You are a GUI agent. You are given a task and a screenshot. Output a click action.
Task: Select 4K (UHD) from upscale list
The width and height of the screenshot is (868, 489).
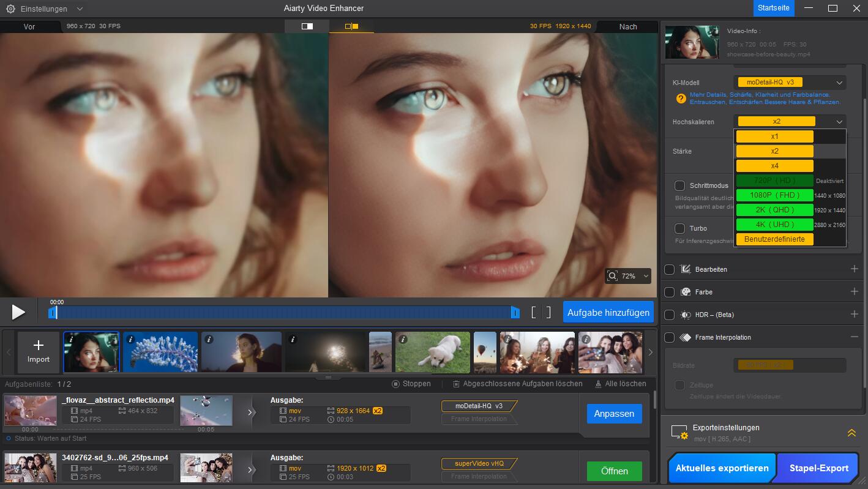774,225
